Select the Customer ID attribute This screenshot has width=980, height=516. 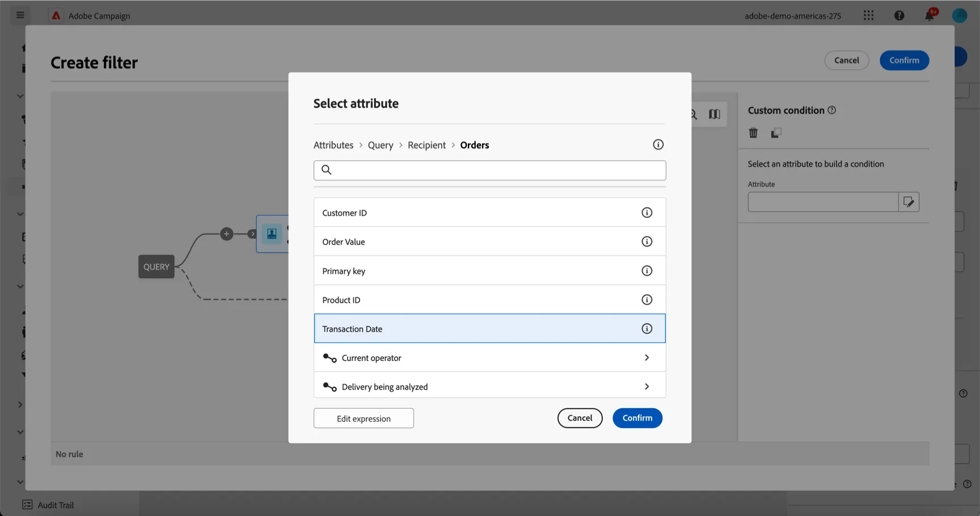pyautogui.click(x=490, y=213)
